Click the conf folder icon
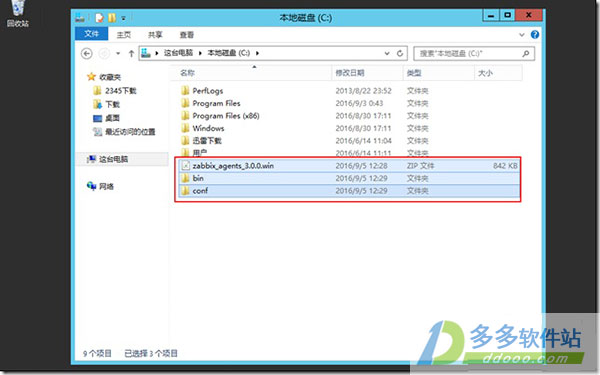 click(185, 191)
